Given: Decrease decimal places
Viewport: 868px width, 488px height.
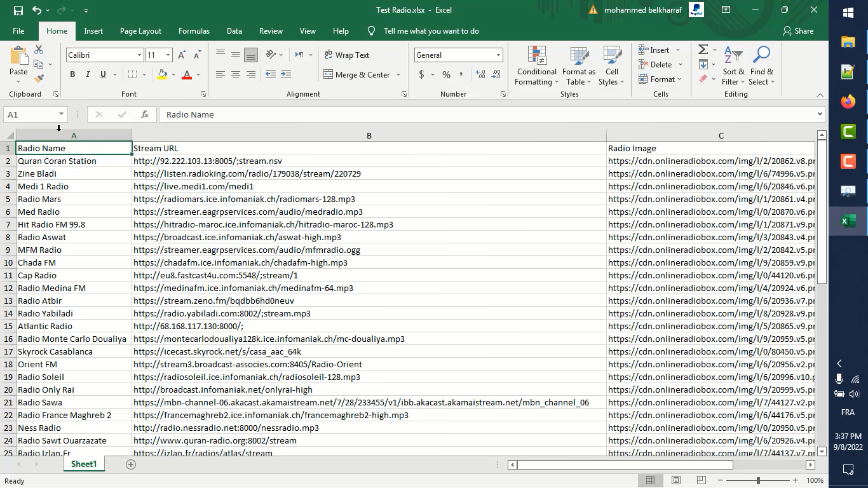Looking at the screenshot, I should 496,74.
